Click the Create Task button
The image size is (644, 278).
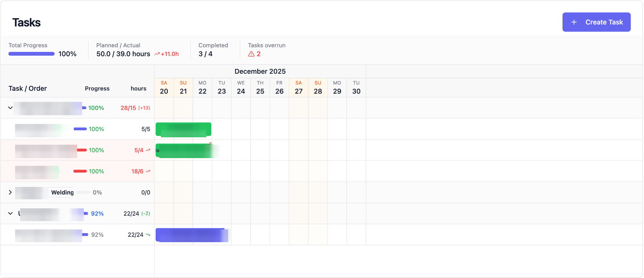pos(596,22)
